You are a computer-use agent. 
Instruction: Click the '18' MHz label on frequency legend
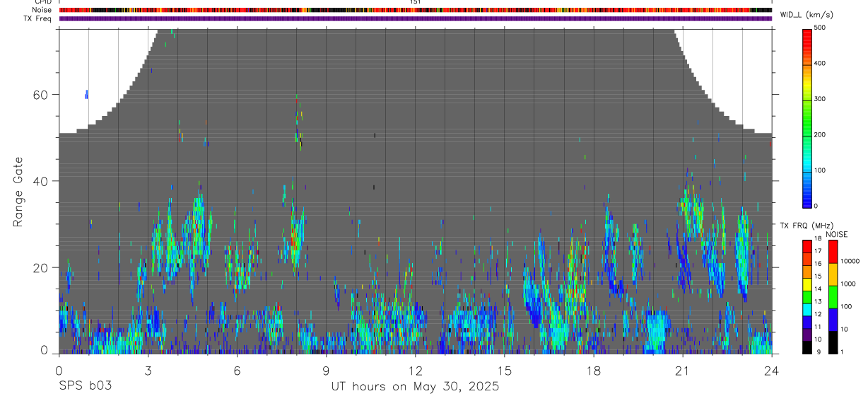pos(818,240)
